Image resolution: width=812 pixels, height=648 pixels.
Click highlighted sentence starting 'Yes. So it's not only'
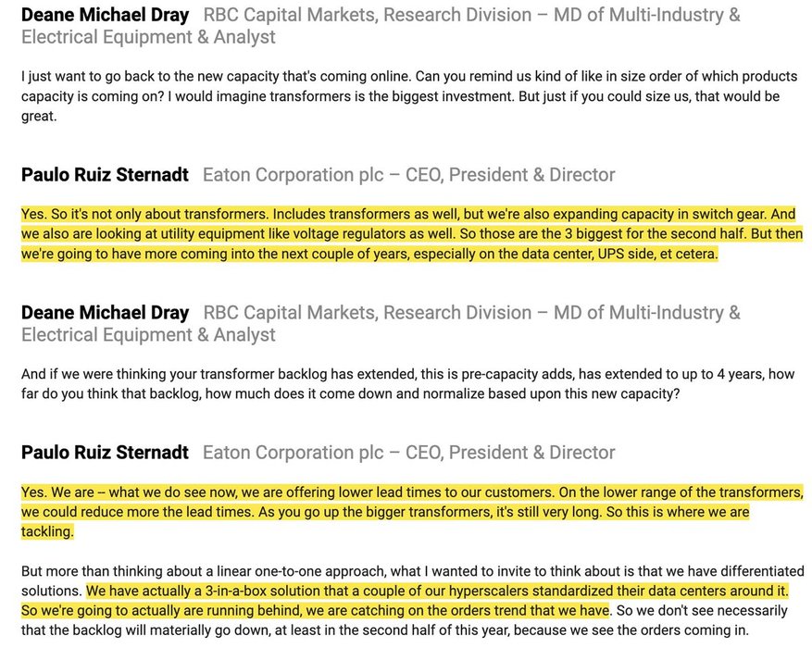[x=408, y=214]
